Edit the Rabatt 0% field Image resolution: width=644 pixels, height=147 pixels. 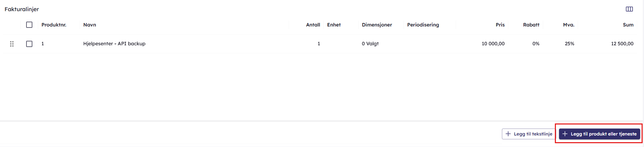click(x=536, y=44)
